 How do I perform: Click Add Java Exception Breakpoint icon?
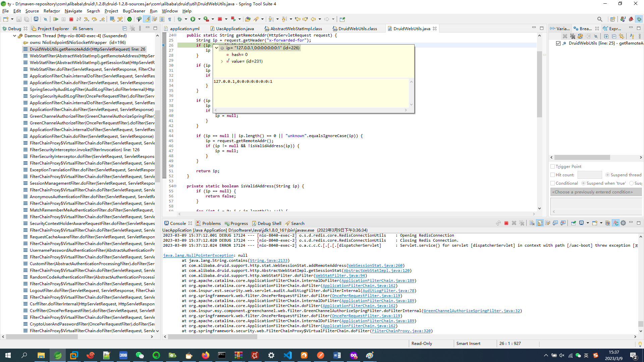[x=632, y=36]
